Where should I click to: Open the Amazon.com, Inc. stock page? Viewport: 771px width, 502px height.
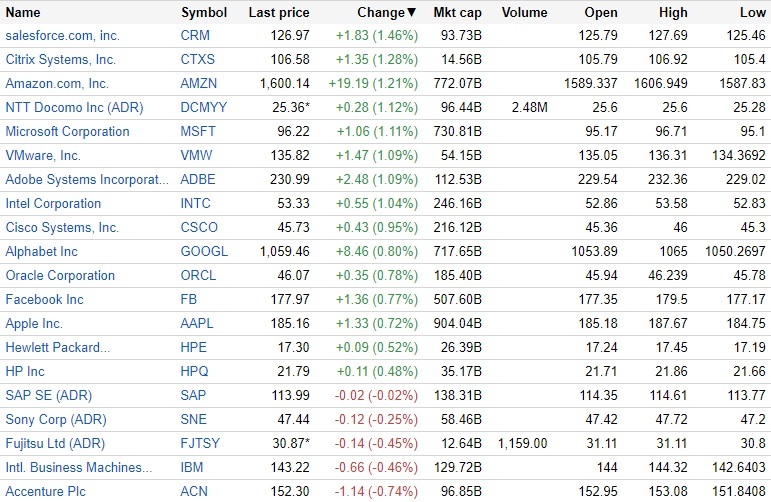point(57,84)
